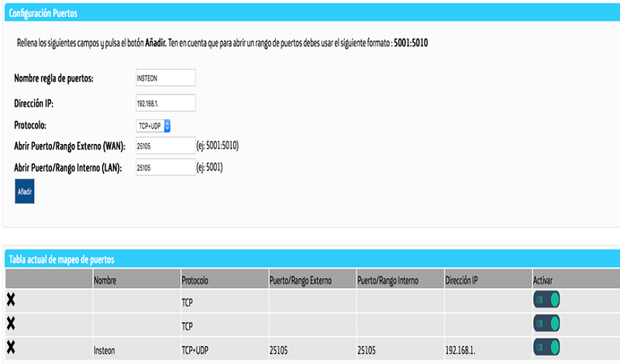Click external port 25105 table cell

pos(312,350)
